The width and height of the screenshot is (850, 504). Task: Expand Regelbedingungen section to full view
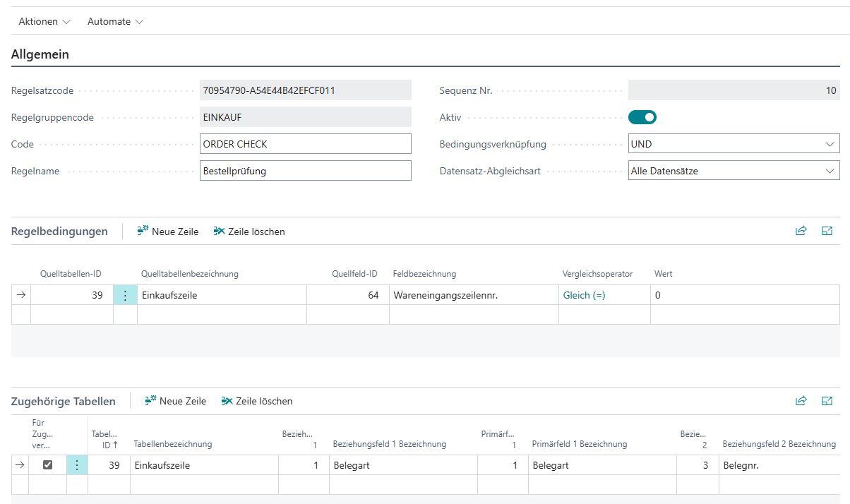(827, 231)
